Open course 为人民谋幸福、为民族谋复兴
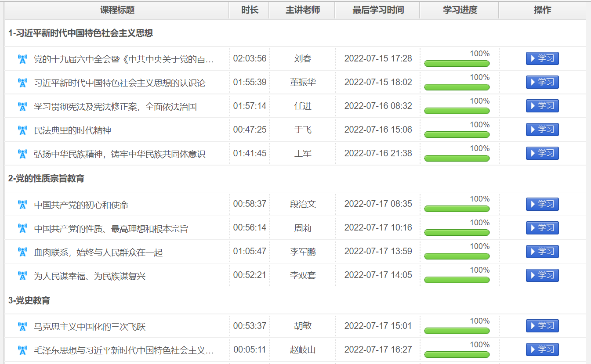Screen dimensions: 591x364 (x=90, y=276)
